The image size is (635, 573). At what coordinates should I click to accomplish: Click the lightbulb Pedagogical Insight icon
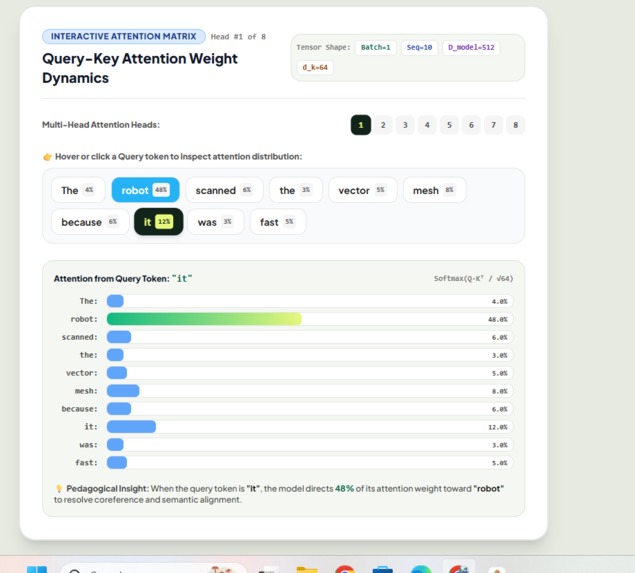(x=59, y=488)
